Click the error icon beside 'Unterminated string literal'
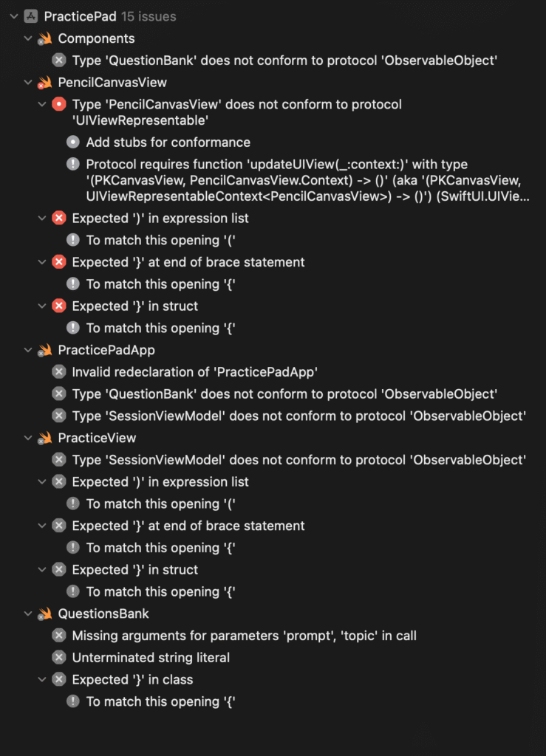Screen dimensions: 546x756 (59, 657)
